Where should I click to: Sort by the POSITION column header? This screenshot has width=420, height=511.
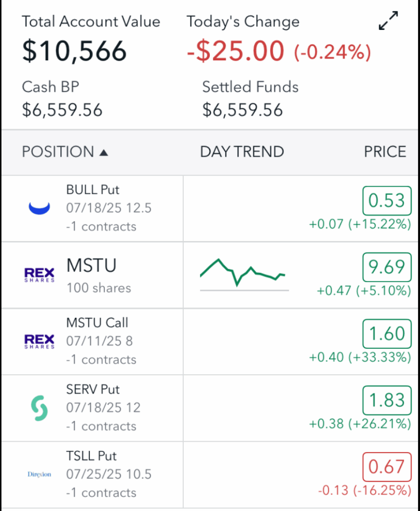58,152
